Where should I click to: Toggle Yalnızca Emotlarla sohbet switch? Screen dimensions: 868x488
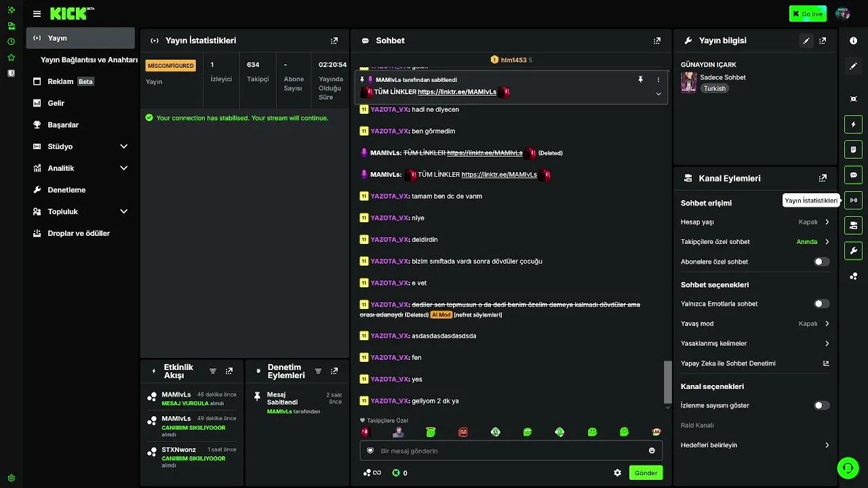821,304
